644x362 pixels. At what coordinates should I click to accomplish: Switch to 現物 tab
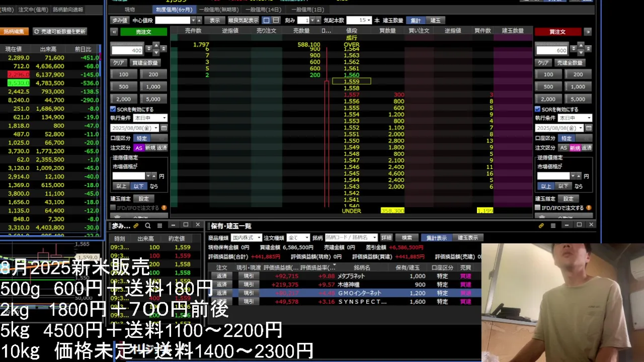(x=130, y=10)
